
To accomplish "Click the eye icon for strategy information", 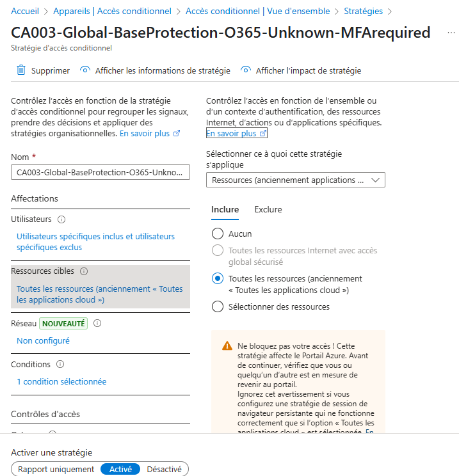I will tap(85, 70).
